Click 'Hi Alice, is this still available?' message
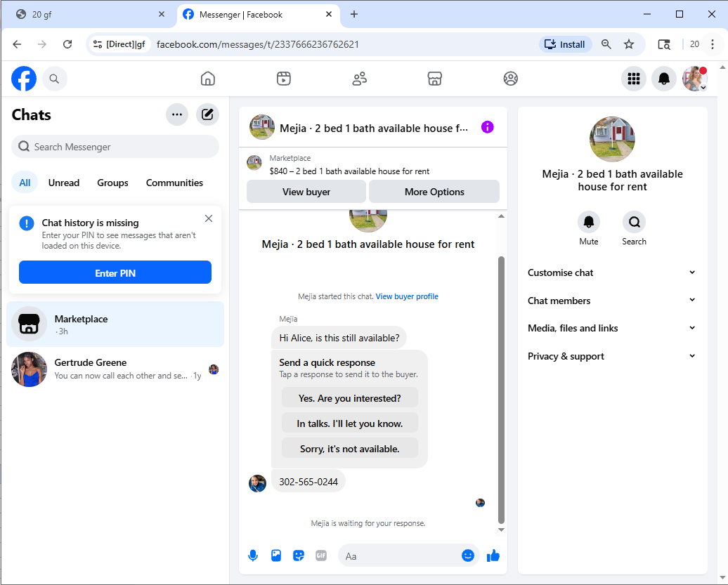This screenshot has width=728, height=585. [x=339, y=338]
